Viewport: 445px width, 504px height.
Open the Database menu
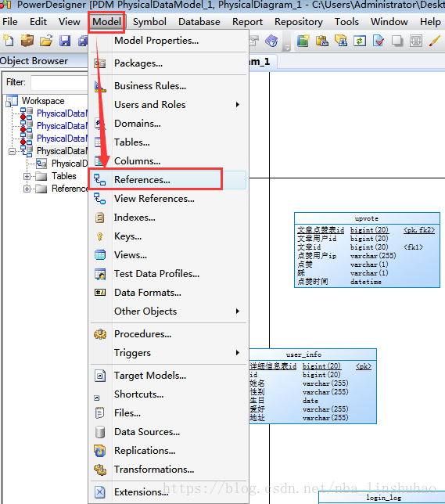(x=199, y=22)
